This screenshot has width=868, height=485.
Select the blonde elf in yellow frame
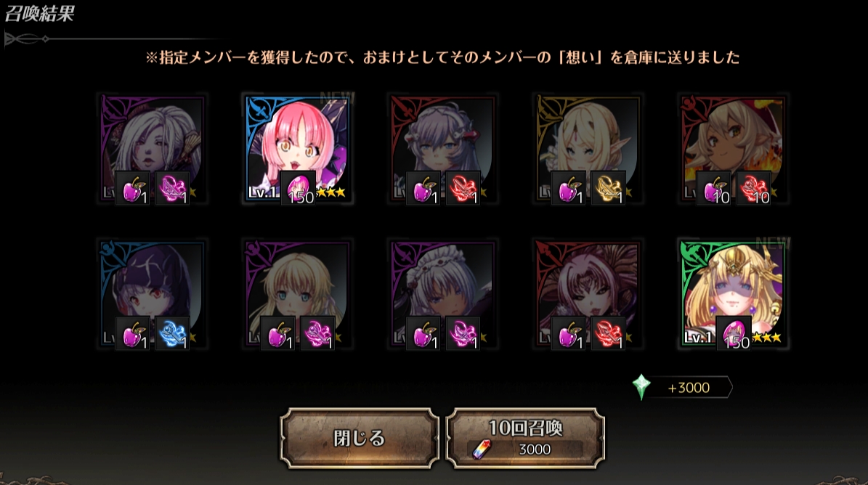[588, 150]
